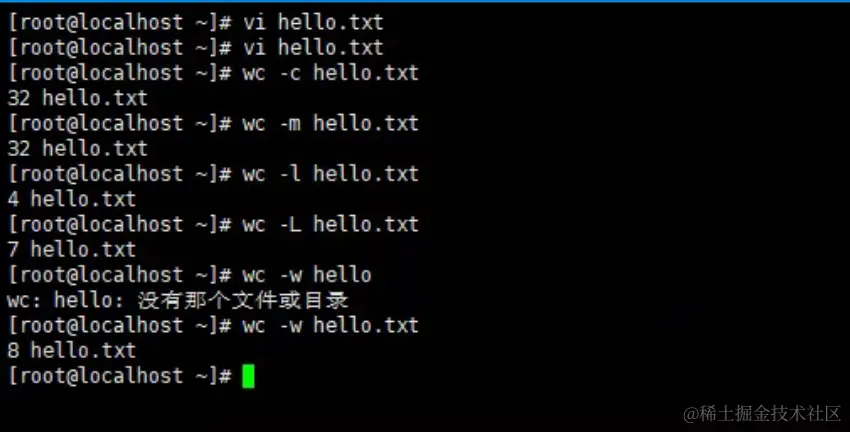Click the first '32 hello.txt' output line
Viewport: 850px width, 432px height.
78,98
